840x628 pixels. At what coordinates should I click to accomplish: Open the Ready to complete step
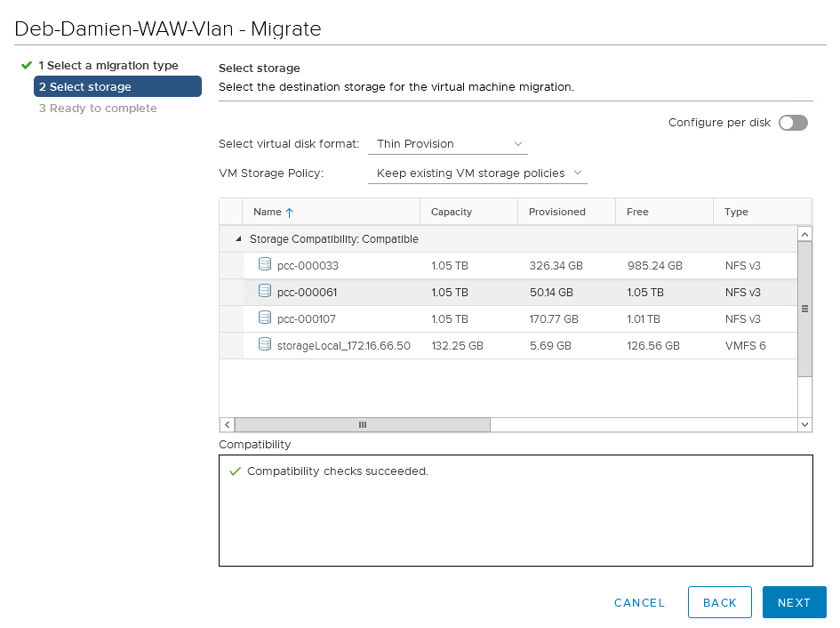98,108
